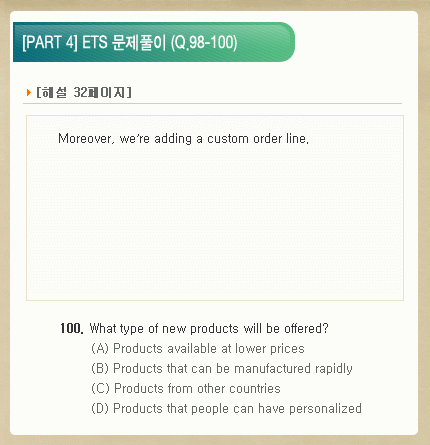
Task: Click the sentence about a custom order line
Action: click(x=183, y=138)
